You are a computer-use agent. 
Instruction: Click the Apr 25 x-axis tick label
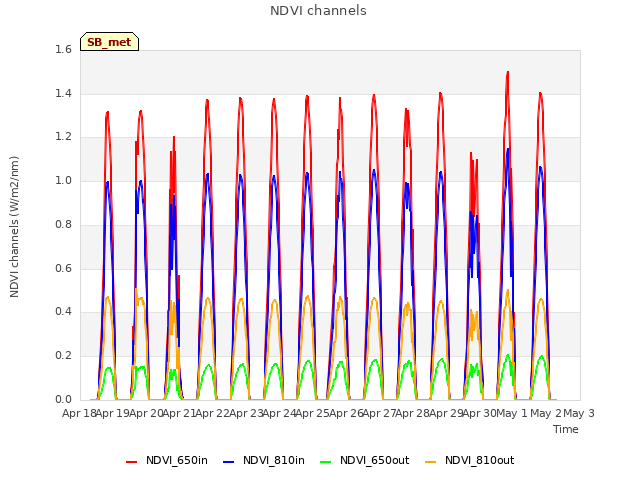[x=312, y=413]
